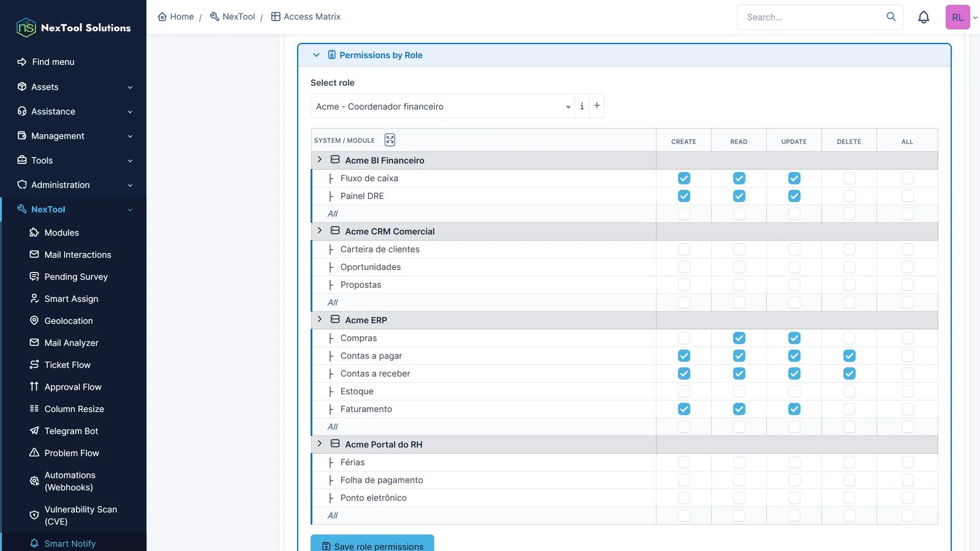980x551 pixels.
Task: Click the Access Matrix breadcrumb
Action: pyautogui.click(x=306, y=17)
